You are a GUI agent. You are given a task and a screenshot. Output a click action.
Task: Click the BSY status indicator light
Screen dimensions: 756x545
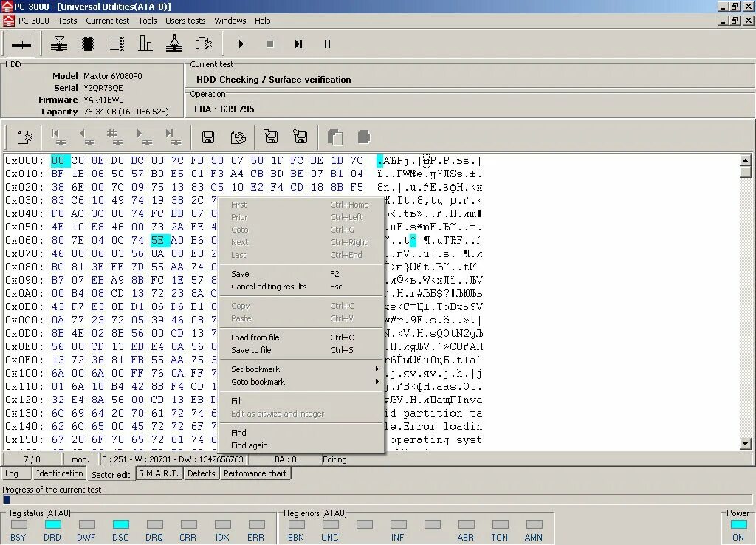tap(18, 524)
